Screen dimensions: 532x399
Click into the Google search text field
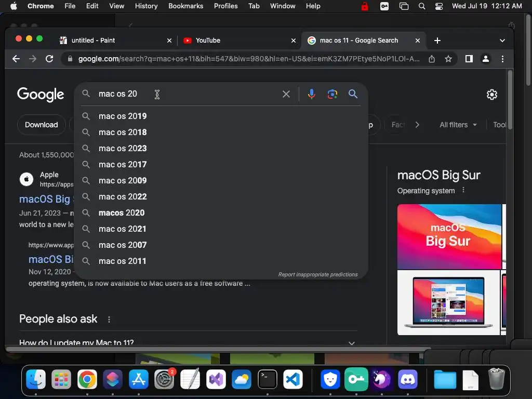pos(187,94)
